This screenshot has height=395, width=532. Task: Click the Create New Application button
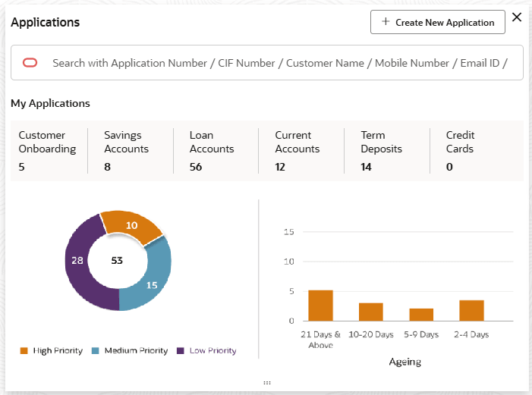coord(438,22)
